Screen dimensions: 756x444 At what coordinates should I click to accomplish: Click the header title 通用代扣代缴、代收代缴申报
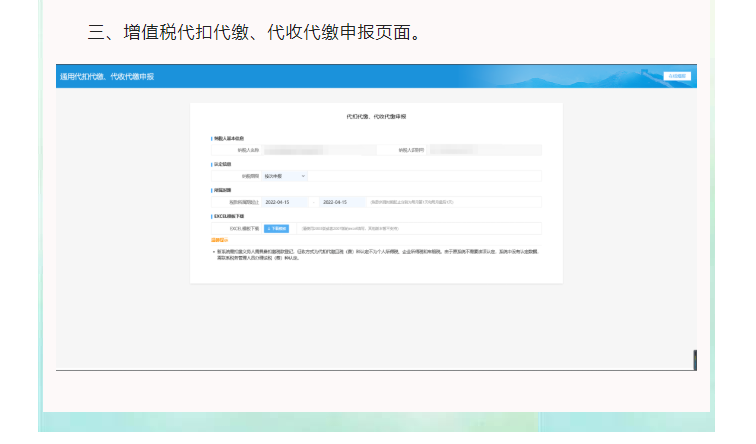coord(107,77)
